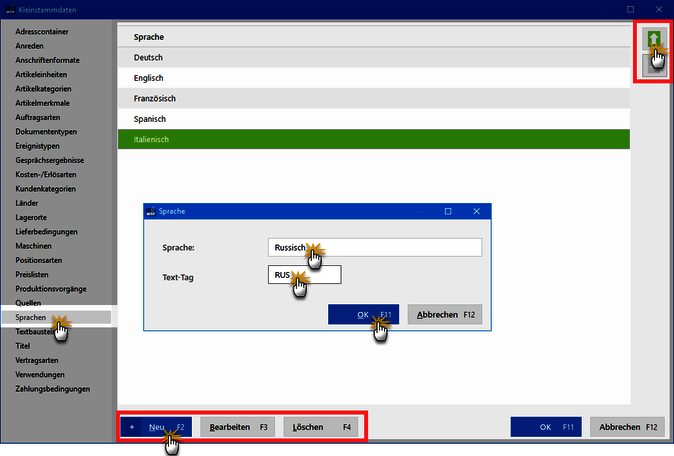The height and width of the screenshot is (456, 674).
Task: Open Textbausteine category in sidebar
Action: coord(35,332)
